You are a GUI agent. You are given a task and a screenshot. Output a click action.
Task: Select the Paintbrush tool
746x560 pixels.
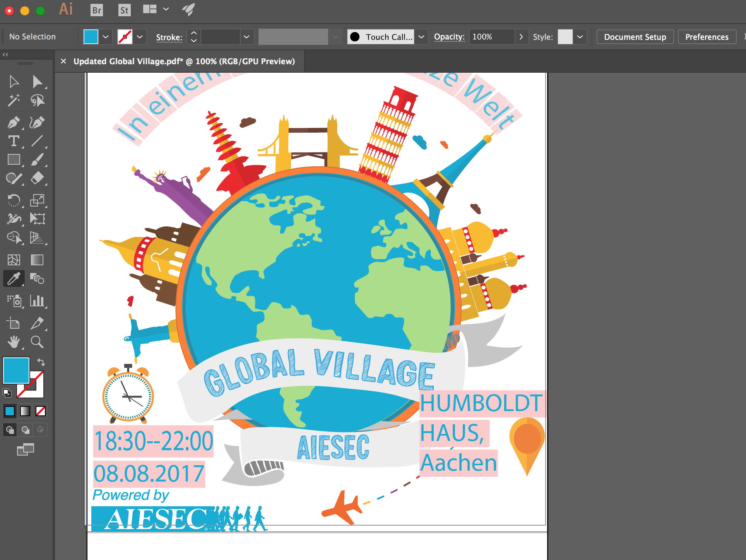pyautogui.click(x=37, y=160)
